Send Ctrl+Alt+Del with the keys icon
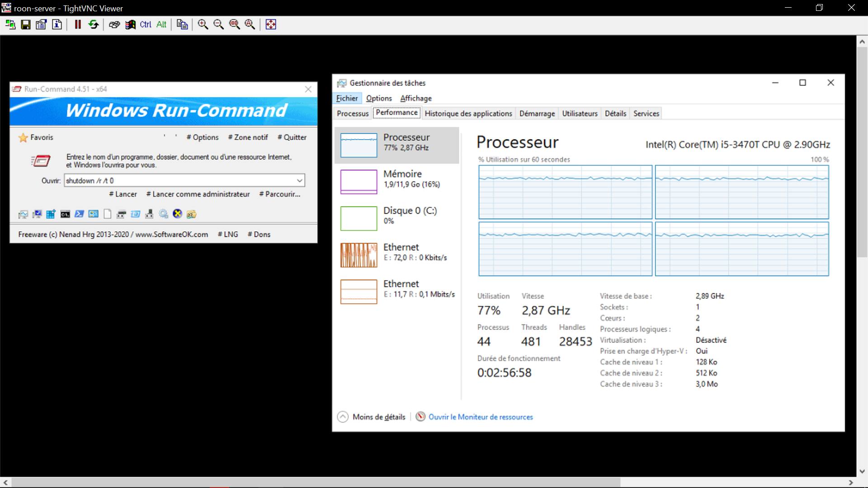The height and width of the screenshot is (488, 868). [x=114, y=24]
